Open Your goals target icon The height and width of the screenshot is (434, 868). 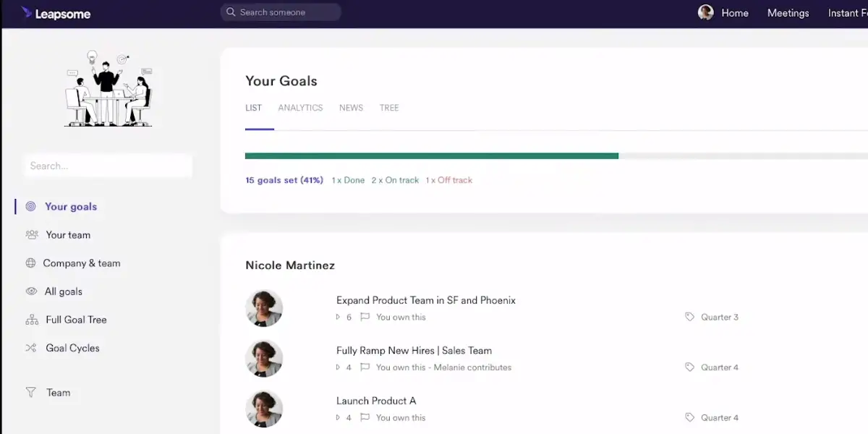click(30, 206)
